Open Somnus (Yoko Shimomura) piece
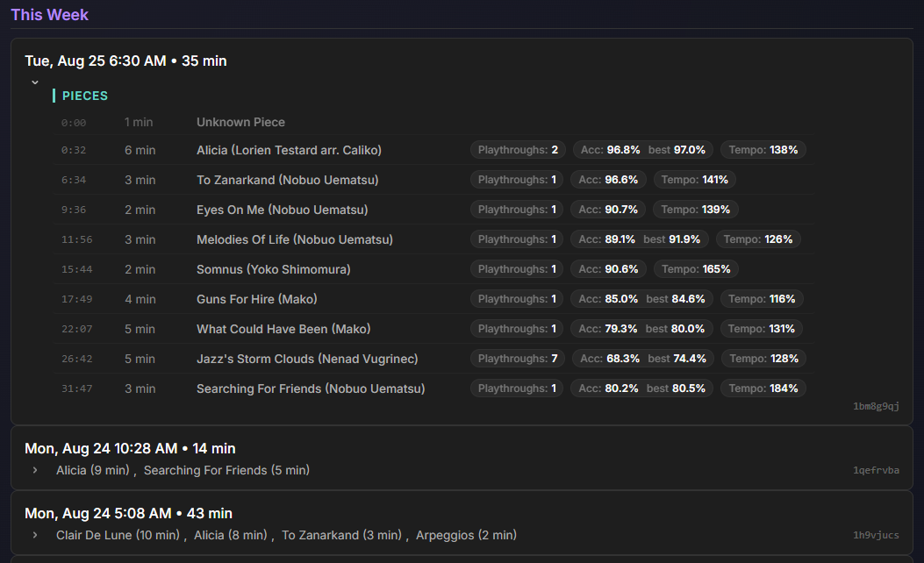The width and height of the screenshot is (924, 563). [x=274, y=269]
